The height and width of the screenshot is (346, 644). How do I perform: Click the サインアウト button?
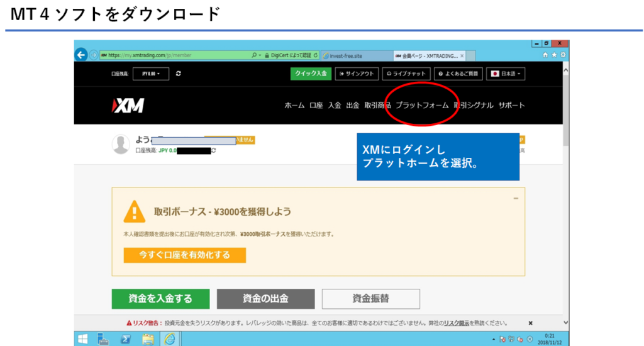(357, 74)
